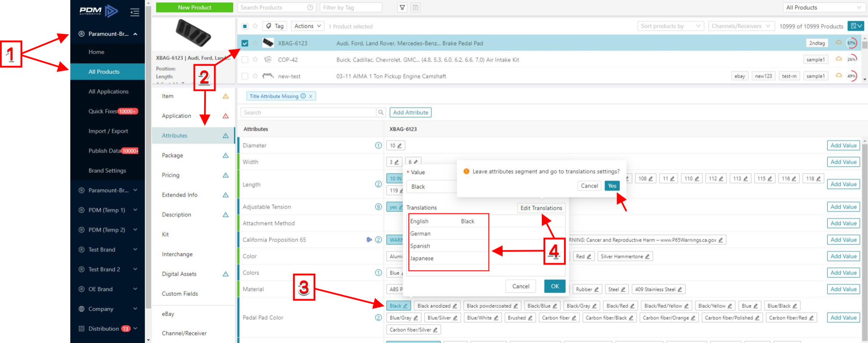Star all products in header row

[255, 26]
